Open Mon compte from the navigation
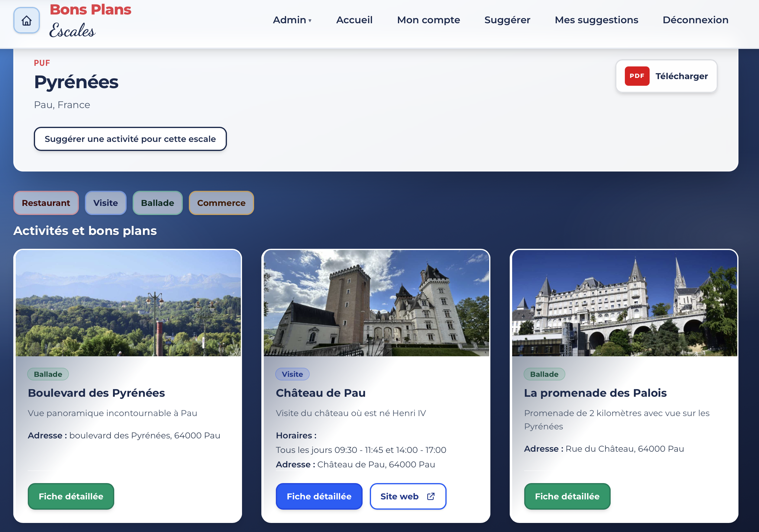 (x=428, y=20)
